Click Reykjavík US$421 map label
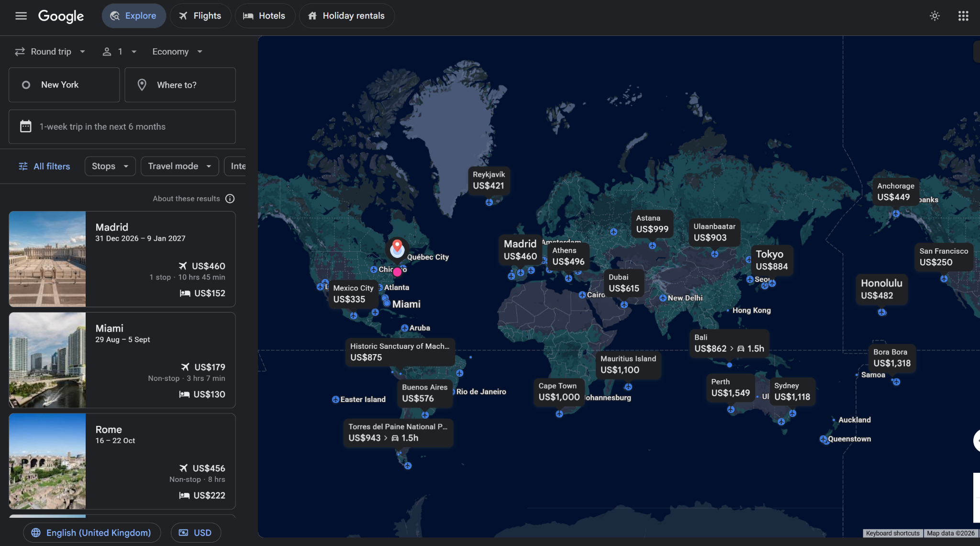The width and height of the screenshot is (980, 546). coord(489,180)
